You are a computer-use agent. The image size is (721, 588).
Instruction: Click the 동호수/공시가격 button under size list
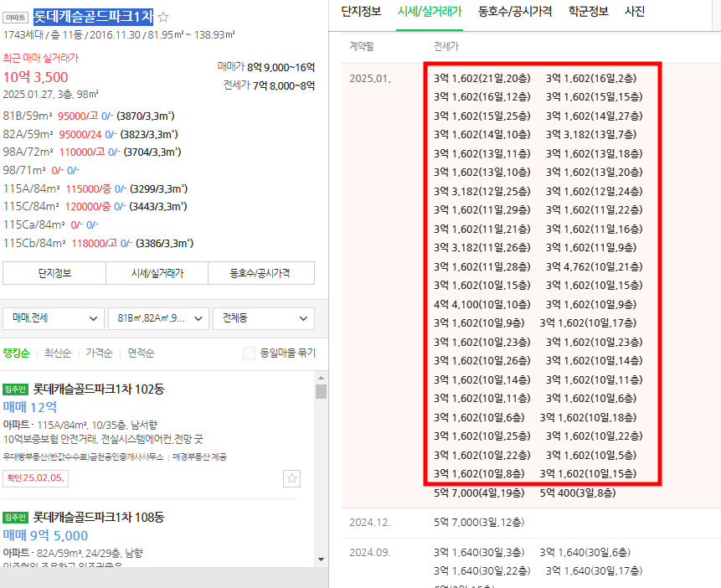coord(260,273)
